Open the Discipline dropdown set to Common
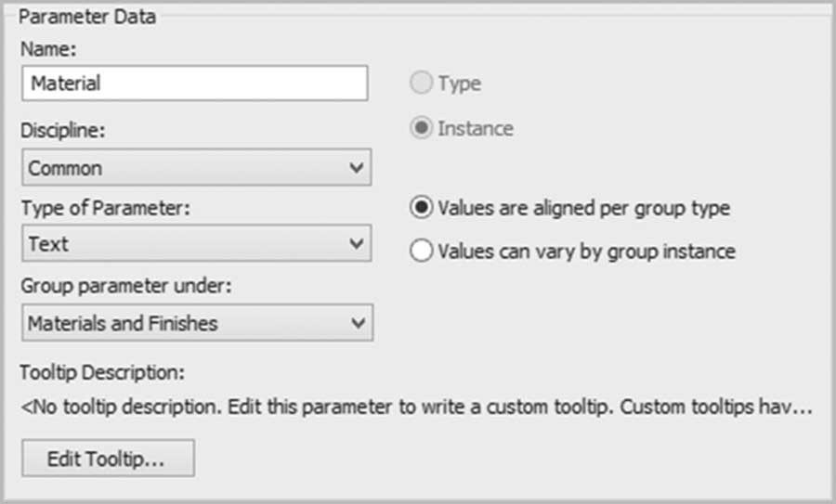The height and width of the screenshot is (504, 836). (196, 167)
